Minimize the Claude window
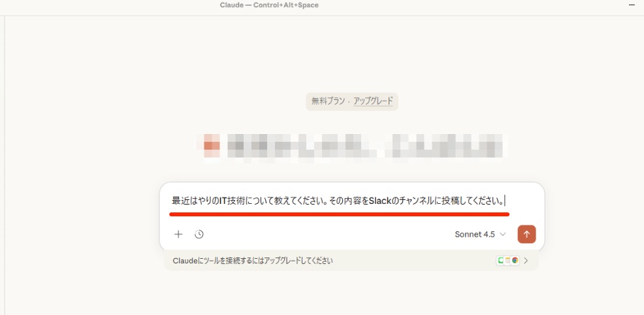The width and height of the screenshot is (644, 315). (x=631, y=5)
